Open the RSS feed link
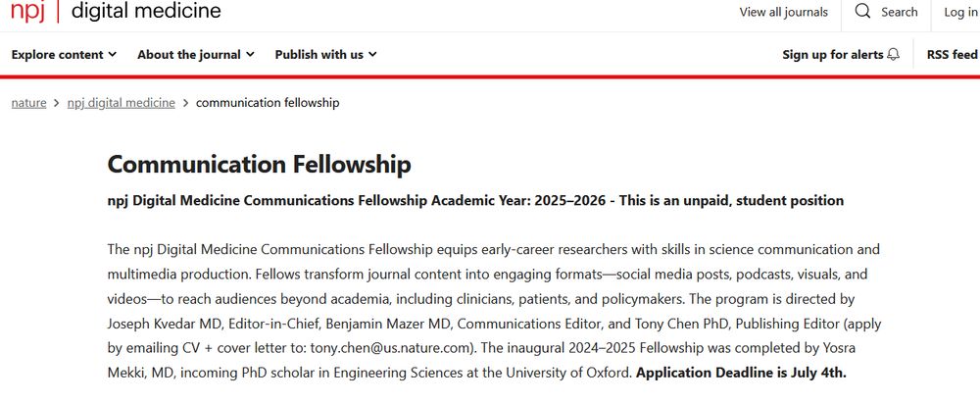The height and width of the screenshot is (402, 980). point(952,54)
